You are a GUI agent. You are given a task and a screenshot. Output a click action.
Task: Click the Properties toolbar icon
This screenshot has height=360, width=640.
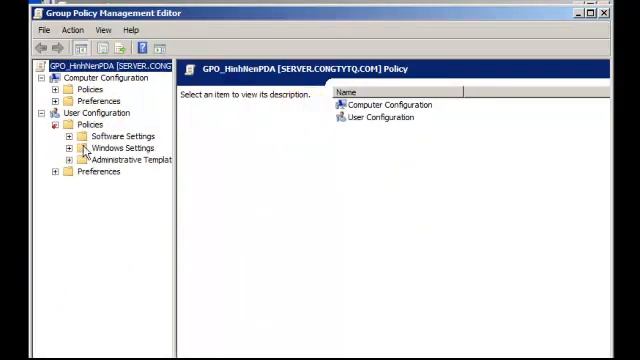(102, 48)
